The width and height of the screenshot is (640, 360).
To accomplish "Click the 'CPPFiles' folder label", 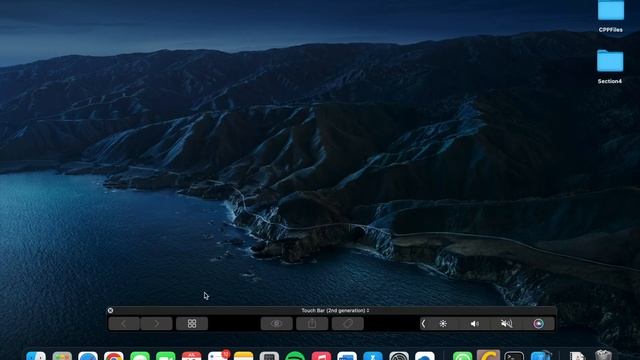I will click(611, 30).
